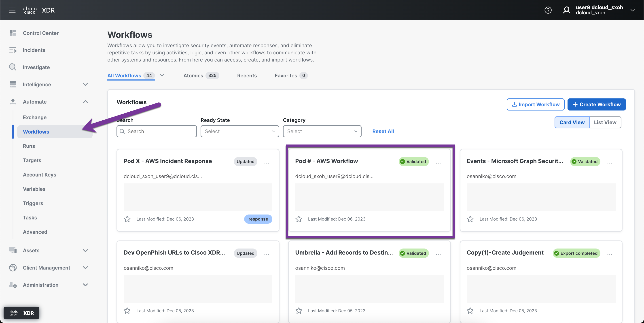Viewport: 644px width, 323px height.
Task: Open the Category select dropdown
Action: (322, 131)
